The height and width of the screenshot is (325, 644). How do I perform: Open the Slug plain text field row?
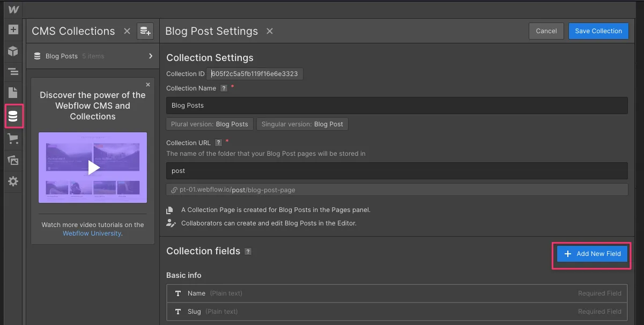point(397,312)
